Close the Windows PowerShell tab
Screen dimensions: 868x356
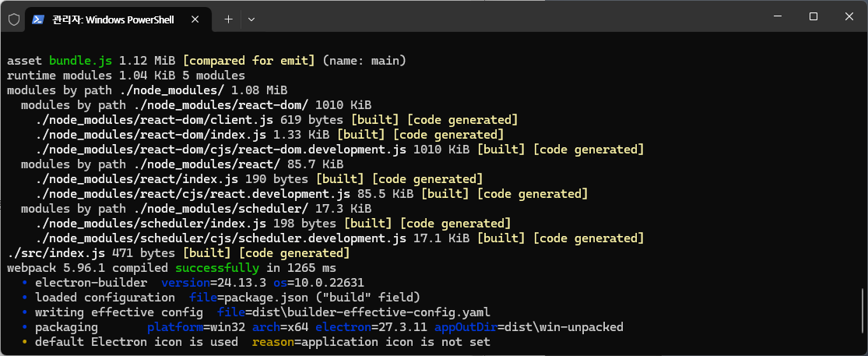pyautogui.click(x=195, y=19)
